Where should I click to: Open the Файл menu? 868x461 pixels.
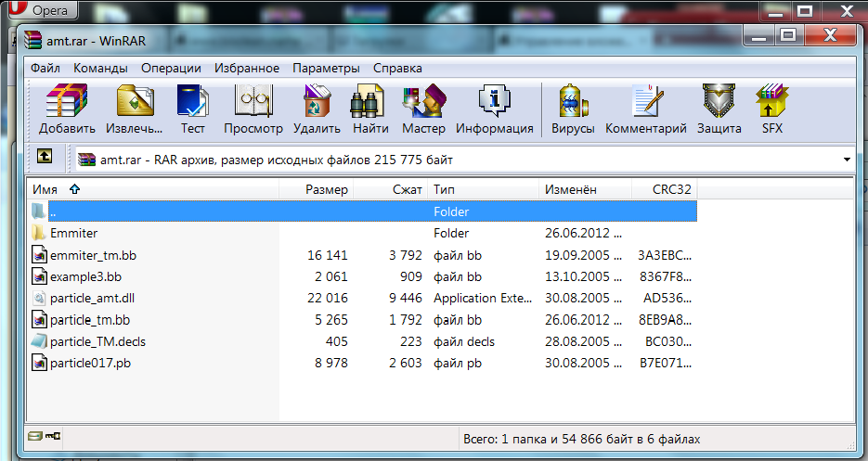45,68
